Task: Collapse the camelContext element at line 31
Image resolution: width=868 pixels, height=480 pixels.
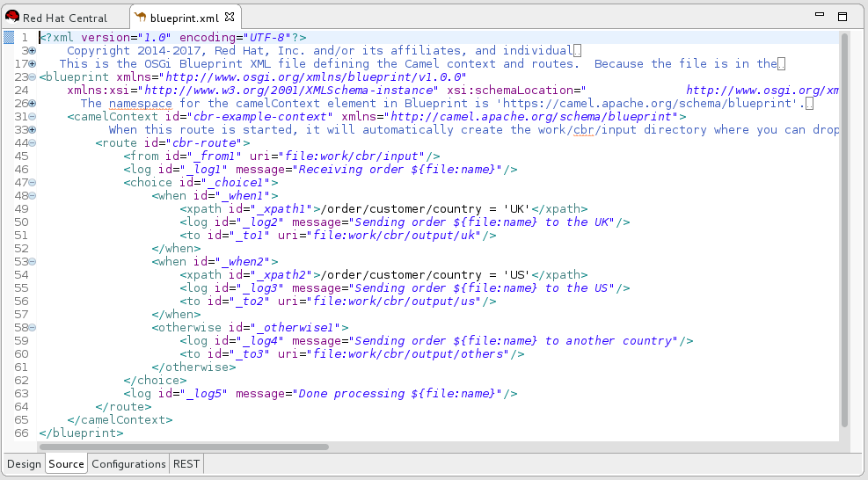Action: (x=33, y=117)
